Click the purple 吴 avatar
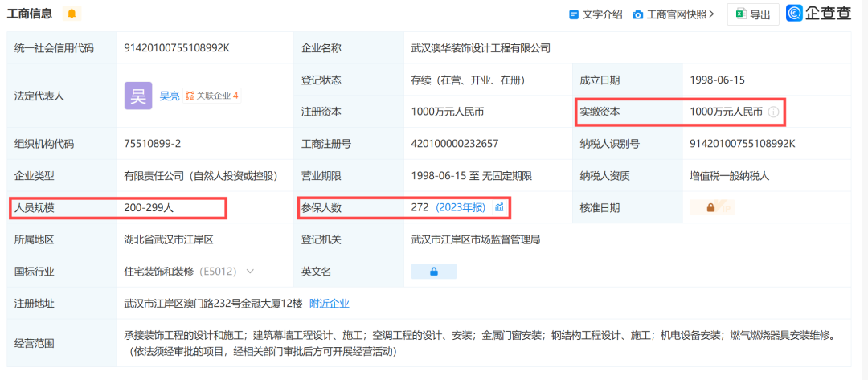The height and width of the screenshot is (380, 868). point(137,96)
